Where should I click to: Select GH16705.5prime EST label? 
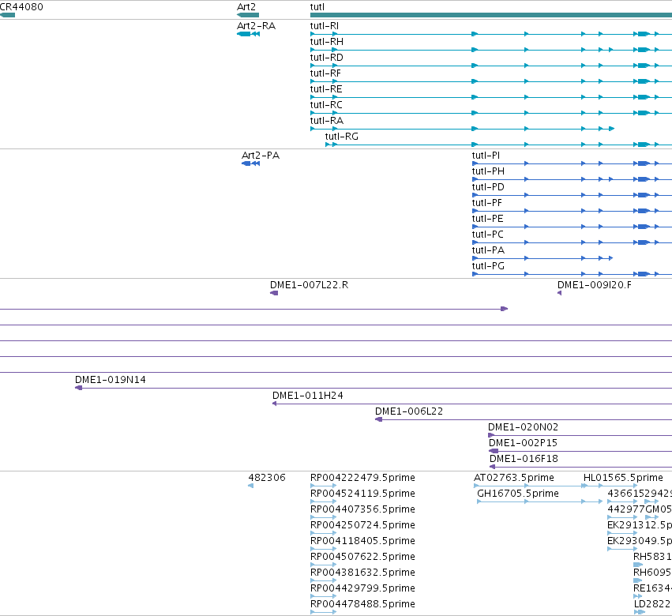(x=518, y=494)
